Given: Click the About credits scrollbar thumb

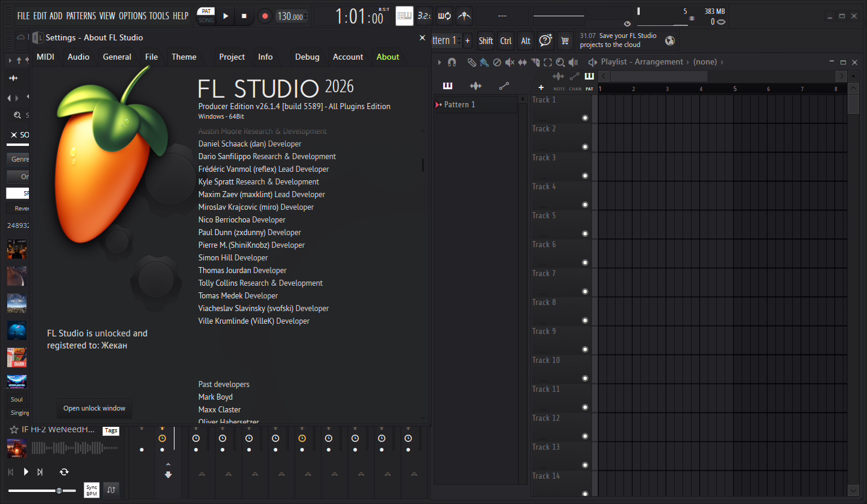Looking at the screenshot, I should click(423, 165).
